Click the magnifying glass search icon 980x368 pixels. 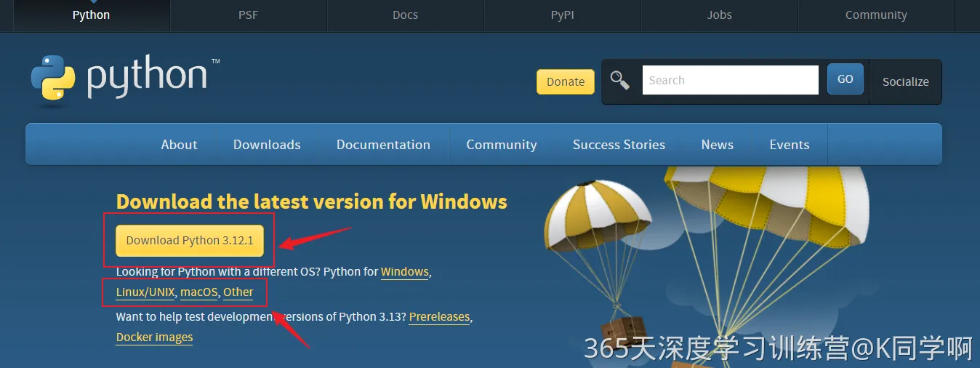tap(620, 80)
